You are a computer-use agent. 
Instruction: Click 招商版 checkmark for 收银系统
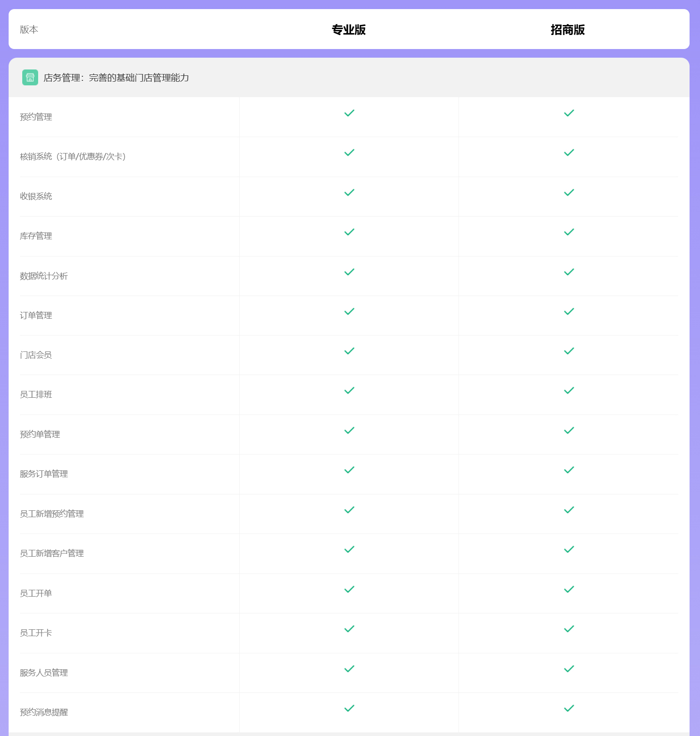(569, 193)
